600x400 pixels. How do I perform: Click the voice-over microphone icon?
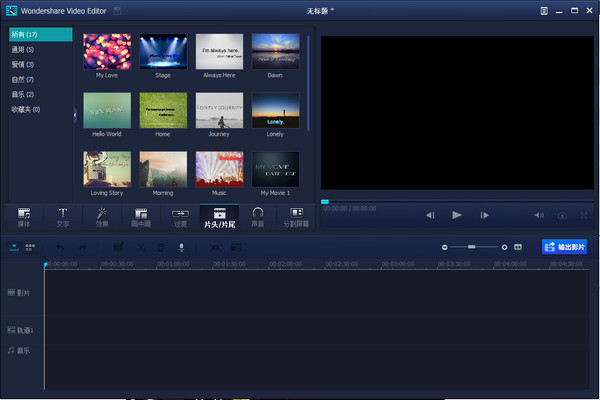181,247
